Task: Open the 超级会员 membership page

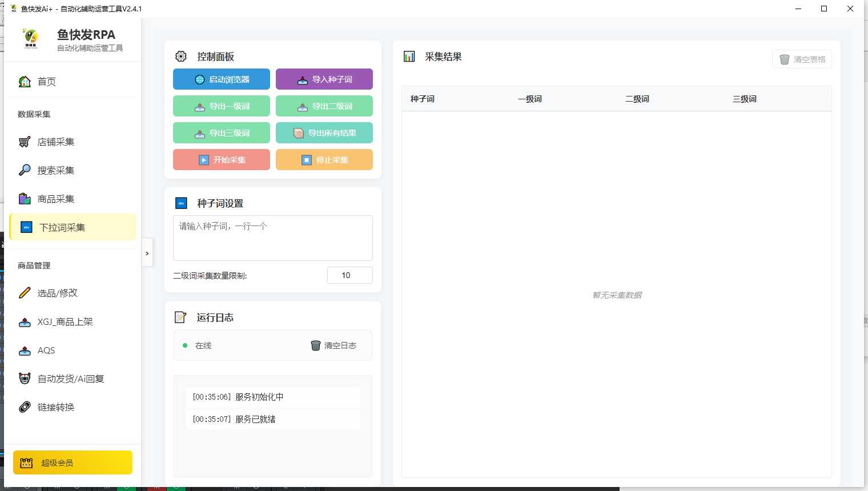Action: (73, 462)
